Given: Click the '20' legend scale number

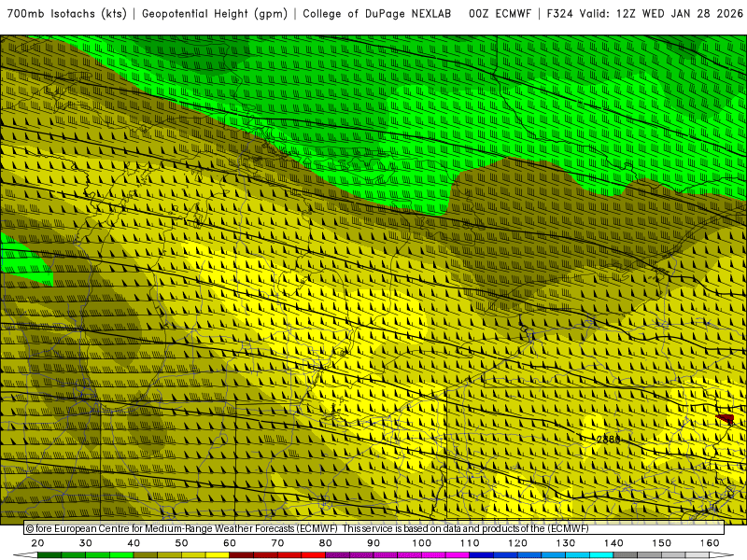Looking at the screenshot, I should [x=37, y=543].
